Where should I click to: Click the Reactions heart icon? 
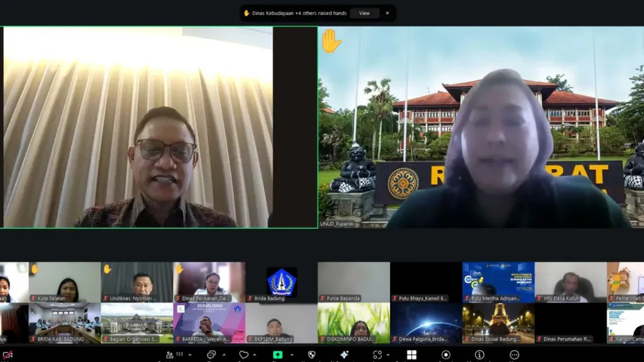click(x=244, y=355)
